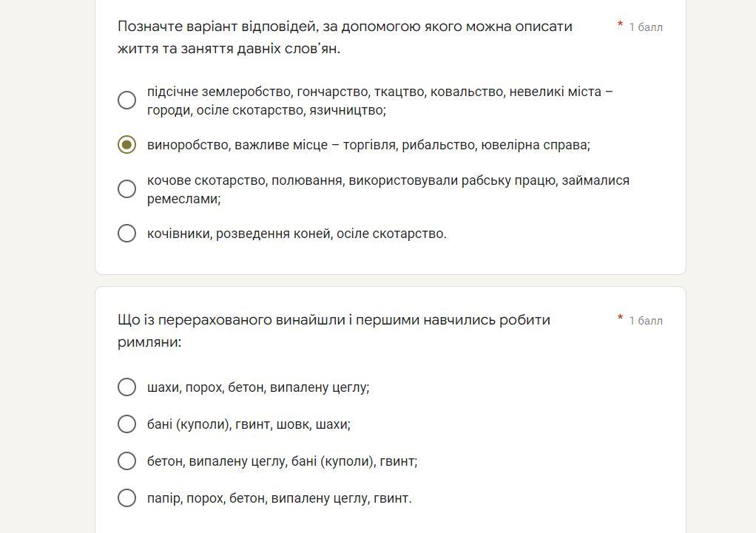This screenshot has height=533, width=756.
Task: Select radio button for 'підсічне землеробство, гончарство' option
Action: tap(126, 100)
